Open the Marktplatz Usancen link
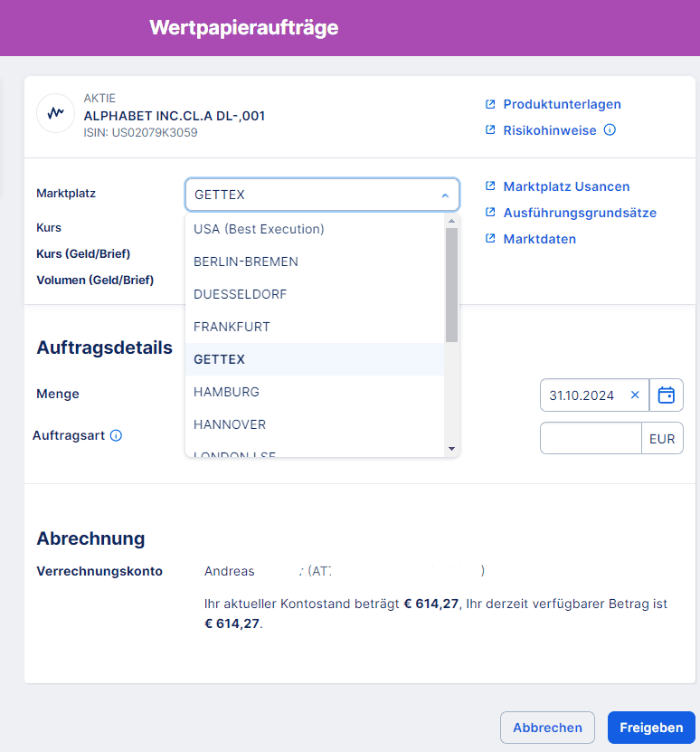The width and height of the screenshot is (700, 752). [x=566, y=186]
